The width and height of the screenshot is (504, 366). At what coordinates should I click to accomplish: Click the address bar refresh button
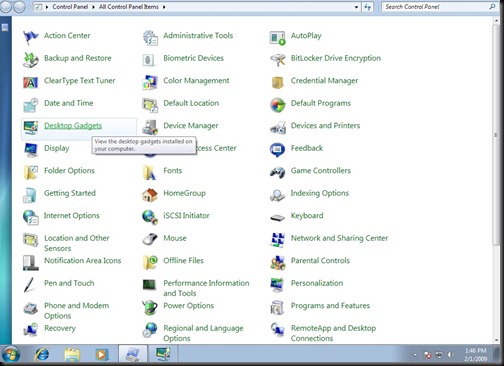click(367, 7)
